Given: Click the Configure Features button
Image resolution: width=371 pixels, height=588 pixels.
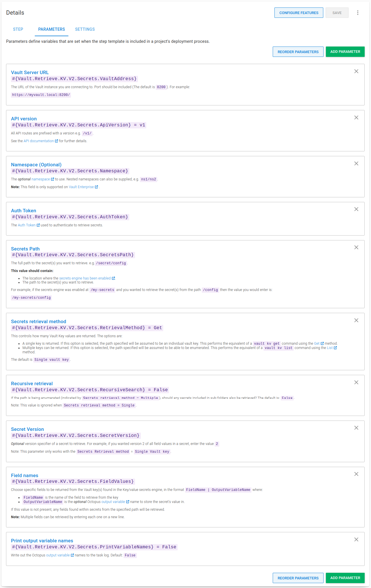Looking at the screenshot, I should (299, 13).
